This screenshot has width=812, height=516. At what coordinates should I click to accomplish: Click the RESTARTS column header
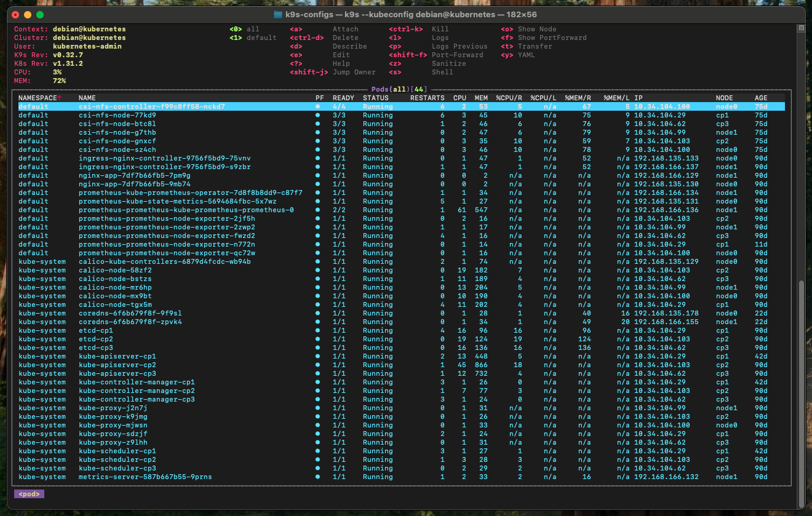point(427,98)
